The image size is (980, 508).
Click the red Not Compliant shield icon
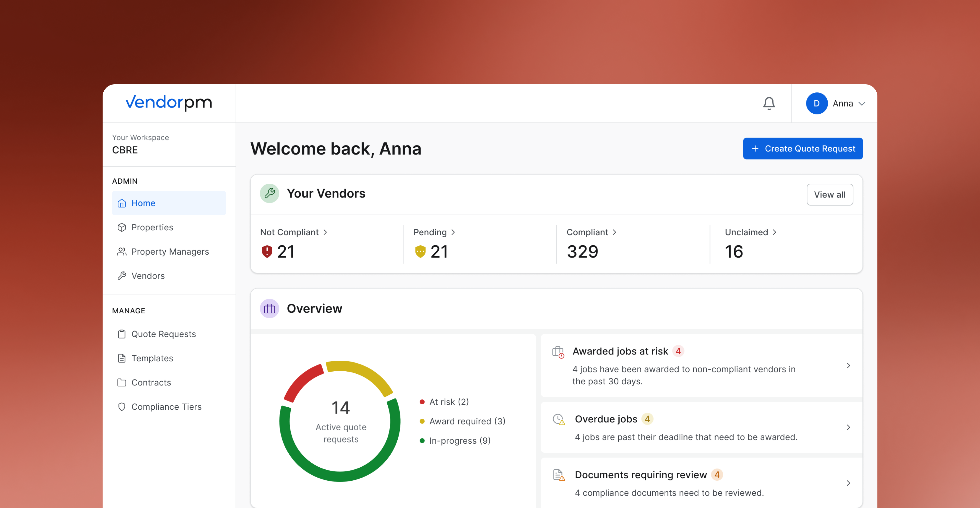[267, 251]
